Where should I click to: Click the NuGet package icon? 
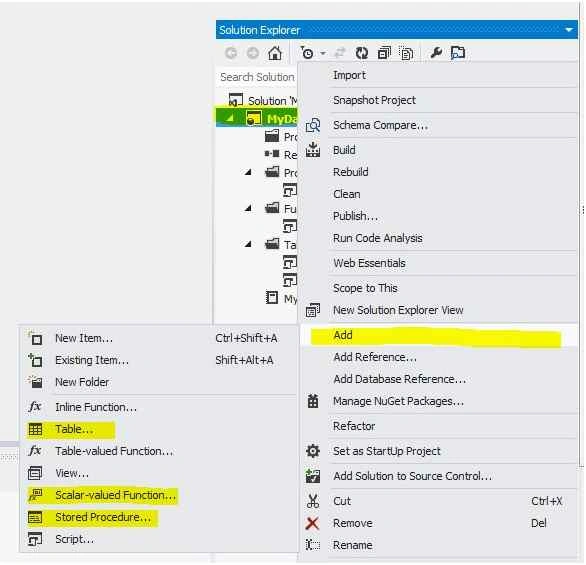click(313, 401)
